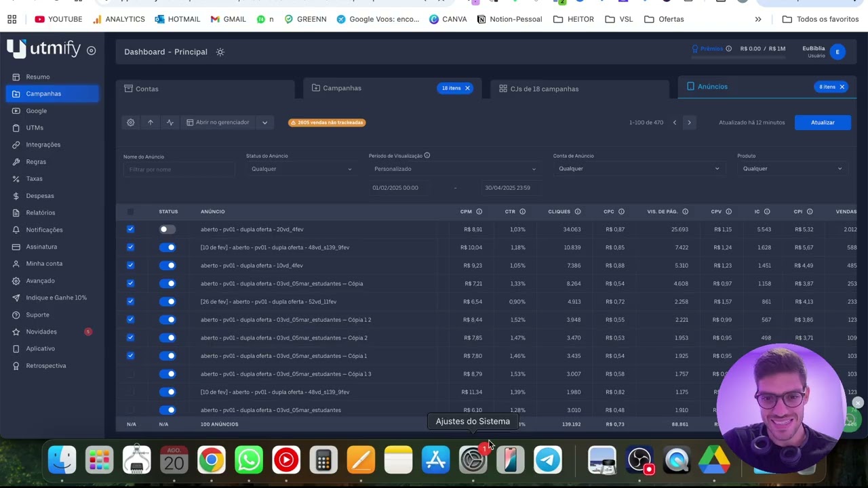Clear the 18 itens campaign filter

467,88
